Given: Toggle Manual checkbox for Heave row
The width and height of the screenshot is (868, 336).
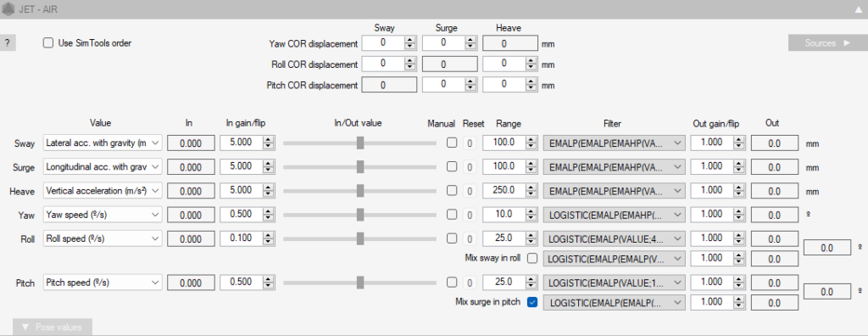Looking at the screenshot, I should [x=452, y=190].
